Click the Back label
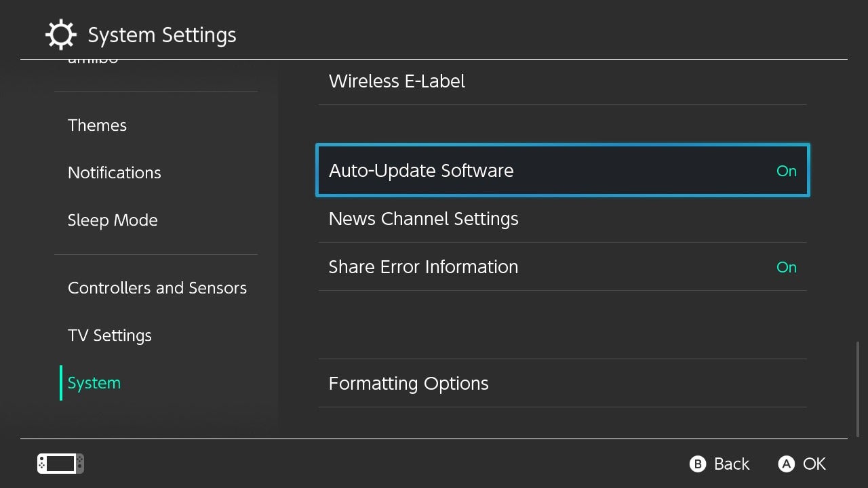This screenshot has width=868, height=488. (731, 464)
